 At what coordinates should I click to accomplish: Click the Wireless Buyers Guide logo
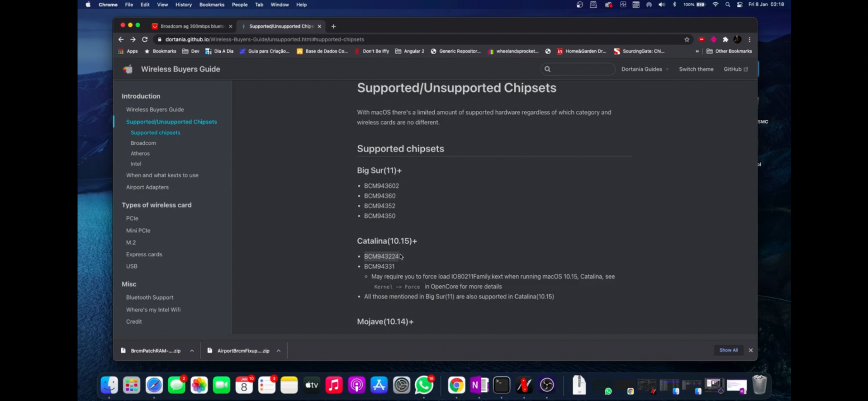point(128,69)
